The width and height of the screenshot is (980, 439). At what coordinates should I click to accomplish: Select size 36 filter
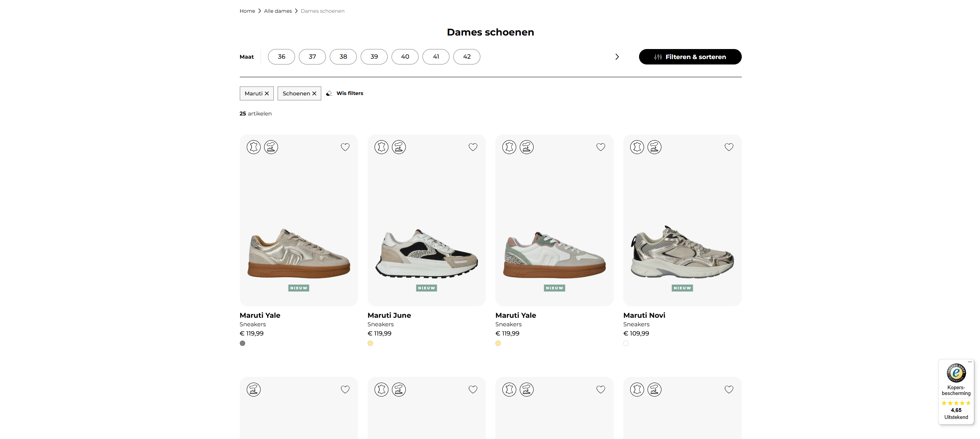281,57
